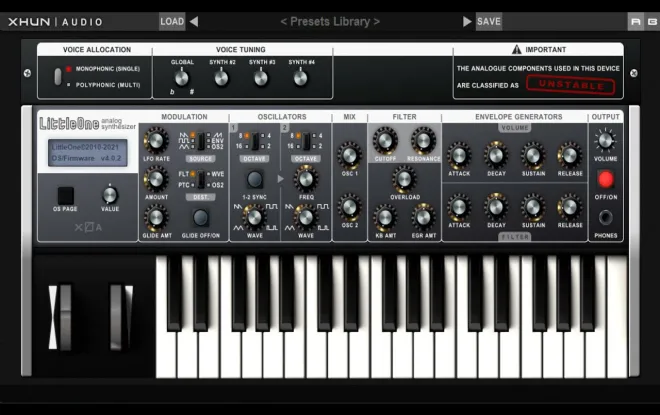Click the SYNTH #4 tuning knob
The height and width of the screenshot is (415, 660).
pos(301,78)
